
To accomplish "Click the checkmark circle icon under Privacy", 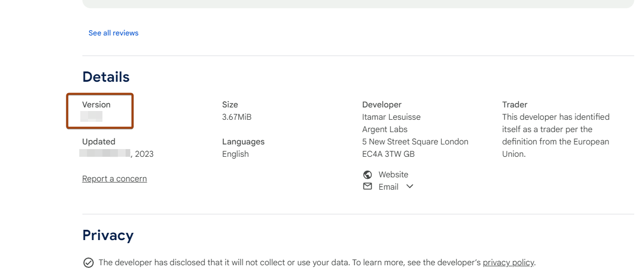I will tap(89, 263).
